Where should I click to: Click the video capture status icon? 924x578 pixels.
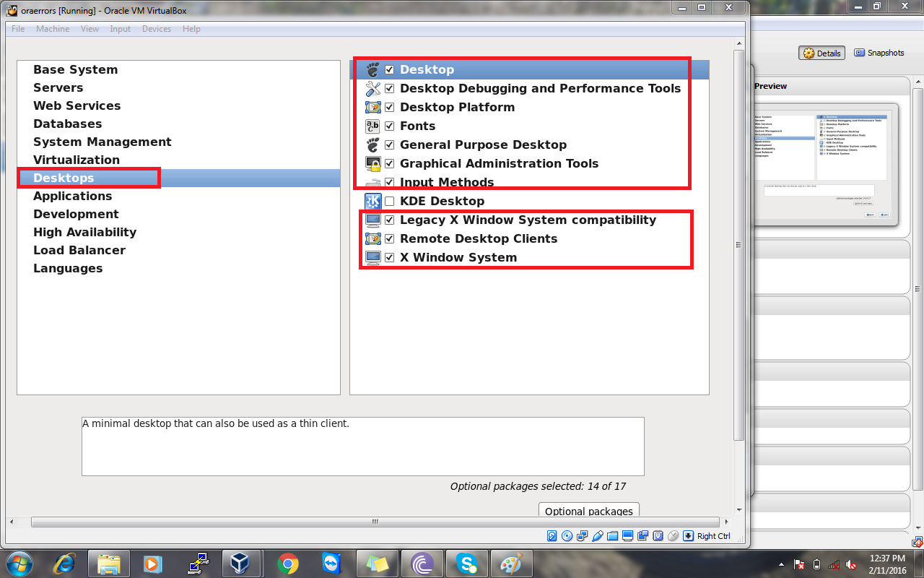pos(642,536)
